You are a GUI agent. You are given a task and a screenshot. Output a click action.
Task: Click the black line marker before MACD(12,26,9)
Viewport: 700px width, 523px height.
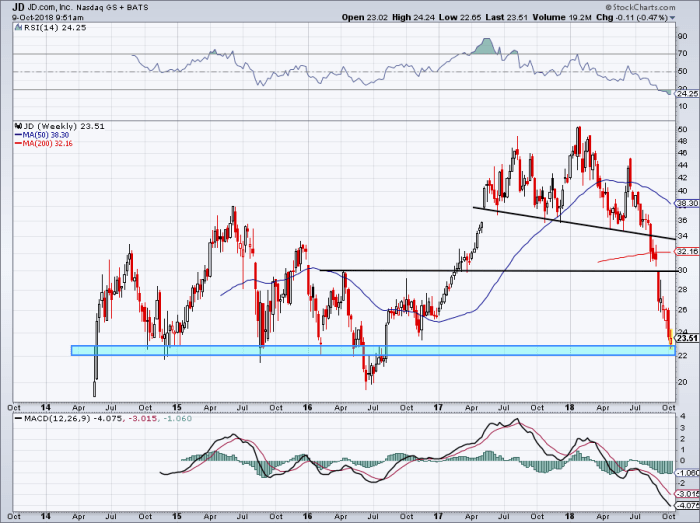pos(18,419)
